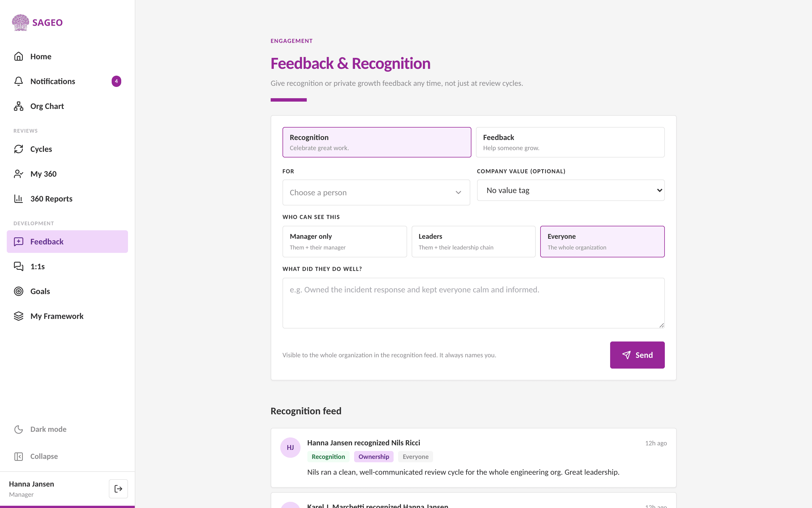This screenshot has width=812, height=508.
Task: Click the chevron in person selector
Action: pos(458,192)
